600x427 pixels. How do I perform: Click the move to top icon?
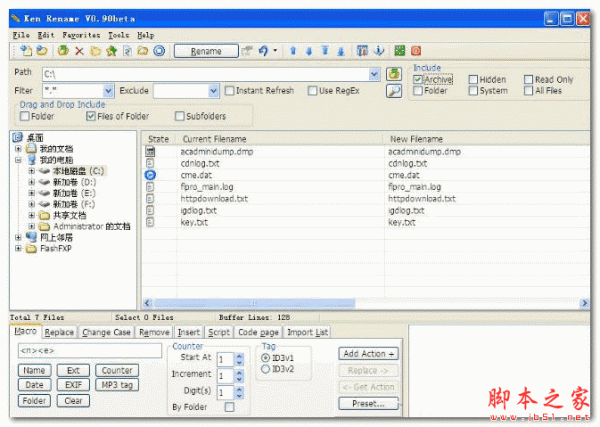(x=325, y=51)
